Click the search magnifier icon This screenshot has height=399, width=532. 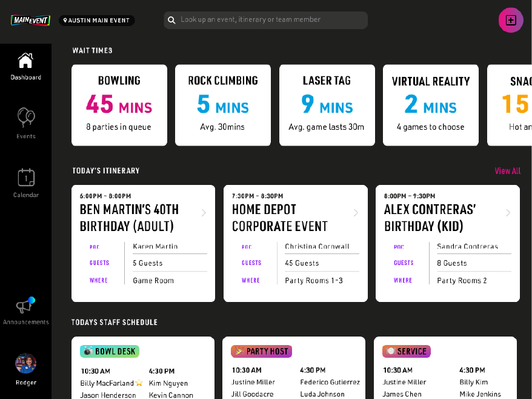172,20
